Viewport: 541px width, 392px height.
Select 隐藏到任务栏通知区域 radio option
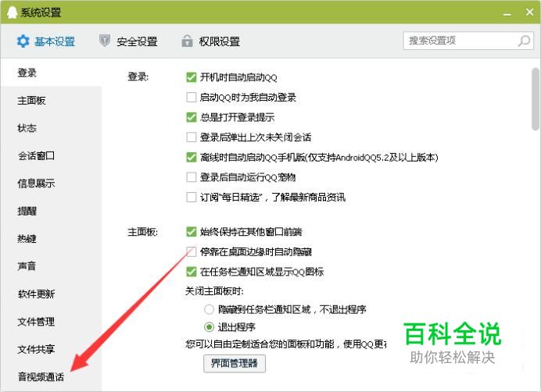pos(209,309)
